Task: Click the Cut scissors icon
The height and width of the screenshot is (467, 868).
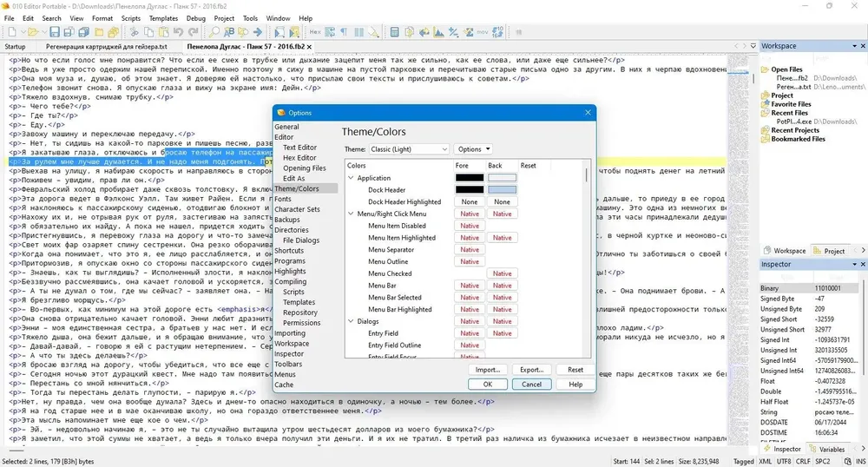Action: coord(134,32)
